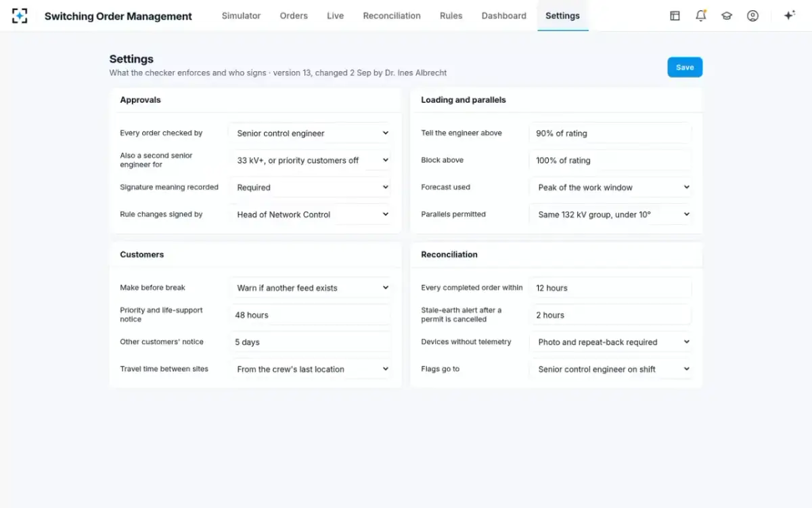This screenshot has width=812, height=508.
Task: Click the 'Settings' page heading
Action: pyautogui.click(x=131, y=59)
